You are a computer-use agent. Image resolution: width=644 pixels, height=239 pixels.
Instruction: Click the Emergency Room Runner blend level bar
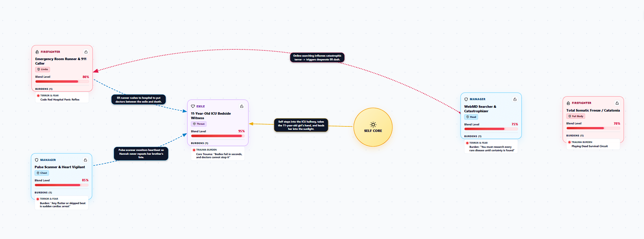point(62,82)
